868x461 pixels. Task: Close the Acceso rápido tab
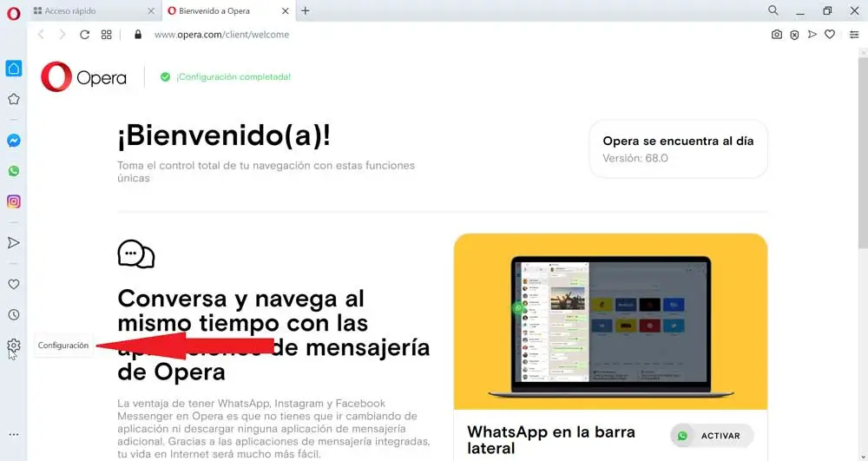click(x=151, y=11)
